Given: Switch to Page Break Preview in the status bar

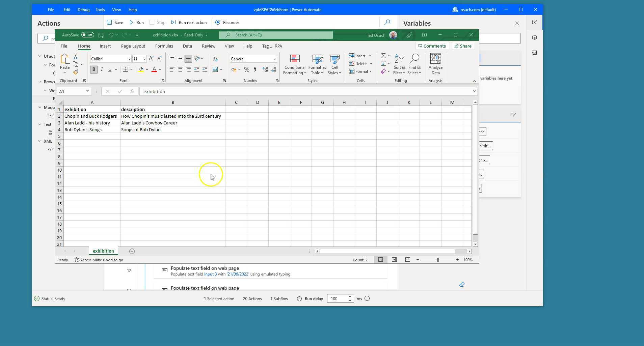Looking at the screenshot, I should (407, 260).
